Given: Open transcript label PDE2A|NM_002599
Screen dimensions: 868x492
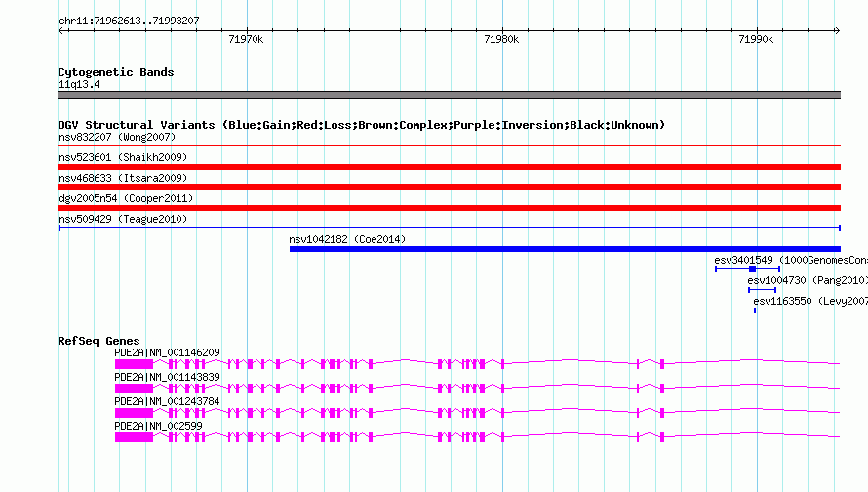Looking at the screenshot, I should tap(158, 425).
